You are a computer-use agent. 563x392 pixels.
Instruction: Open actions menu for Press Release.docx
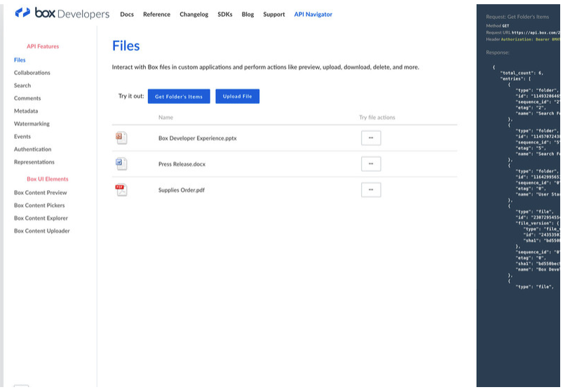pos(371,163)
